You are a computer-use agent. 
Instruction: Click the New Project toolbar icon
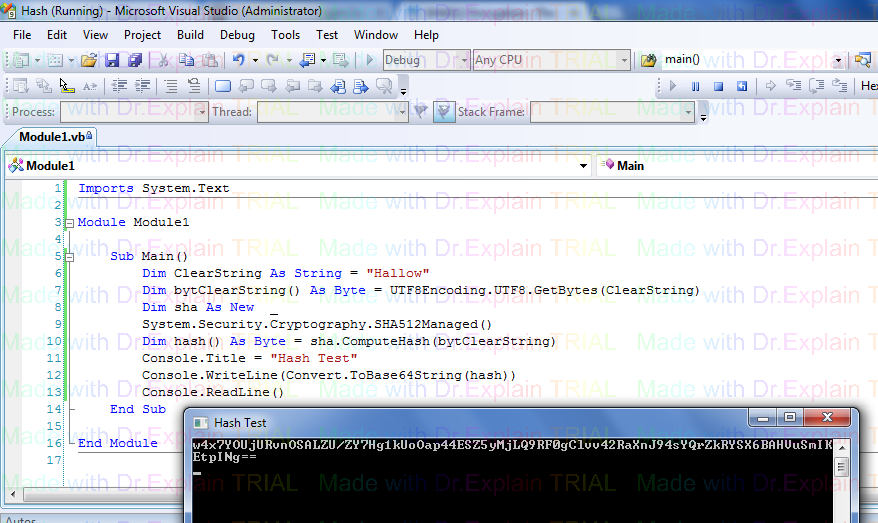click(x=21, y=60)
